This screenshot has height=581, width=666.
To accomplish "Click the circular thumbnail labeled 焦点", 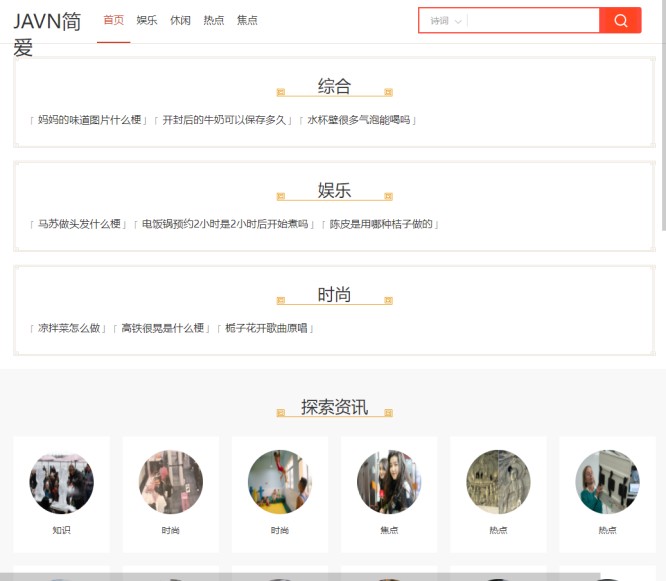I will click(389, 483).
